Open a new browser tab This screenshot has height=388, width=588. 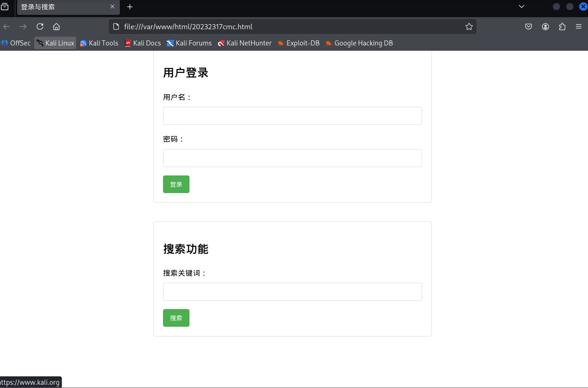point(130,7)
